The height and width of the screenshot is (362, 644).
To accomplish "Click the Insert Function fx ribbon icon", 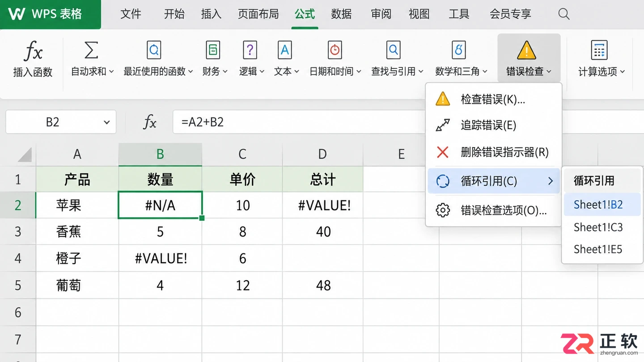I will click(33, 51).
